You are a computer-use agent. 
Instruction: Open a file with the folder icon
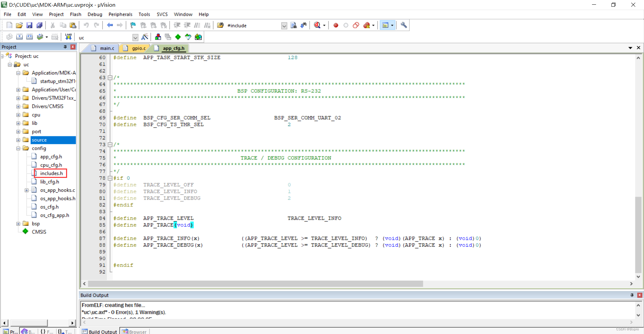pos(19,25)
